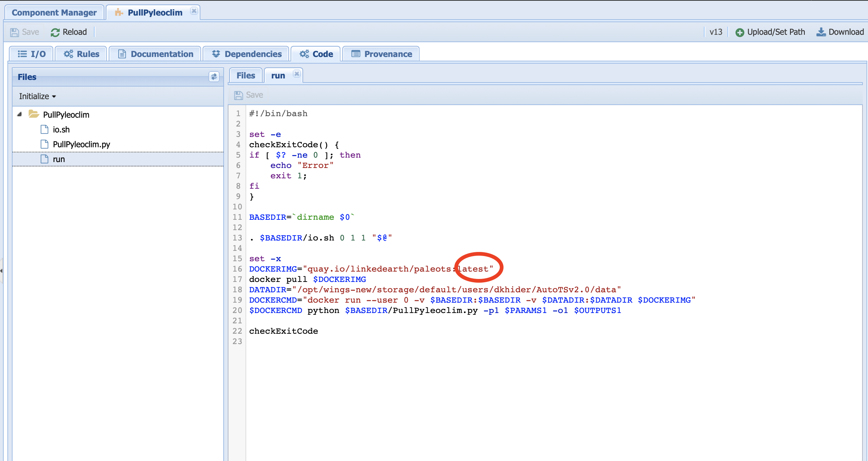Open io.sh file
Viewport: 868px width, 461px height.
point(61,129)
